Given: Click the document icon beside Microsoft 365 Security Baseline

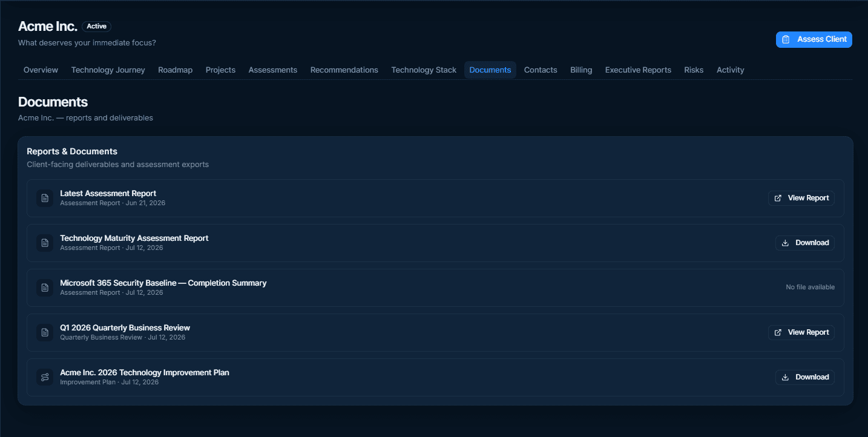Looking at the screenshot, I should tap(45, 287).
